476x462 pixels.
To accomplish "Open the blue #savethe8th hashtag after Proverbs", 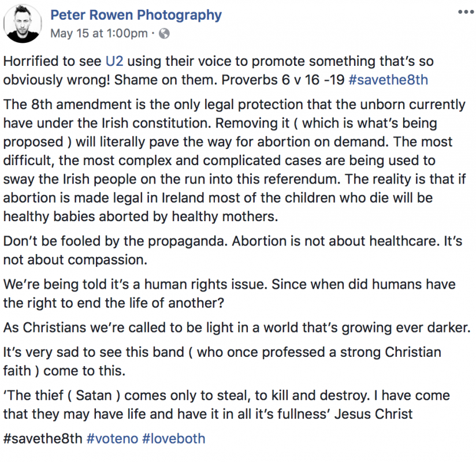I will point(388,80).
